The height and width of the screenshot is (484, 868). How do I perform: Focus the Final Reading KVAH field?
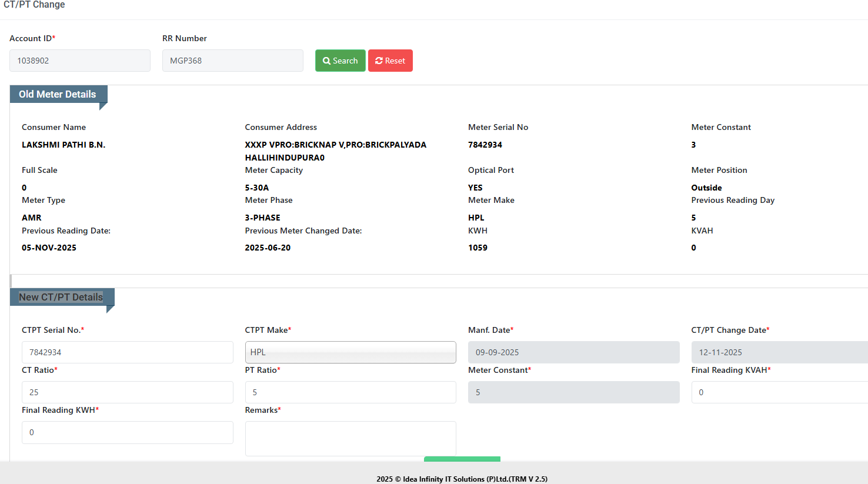point(779,392)
